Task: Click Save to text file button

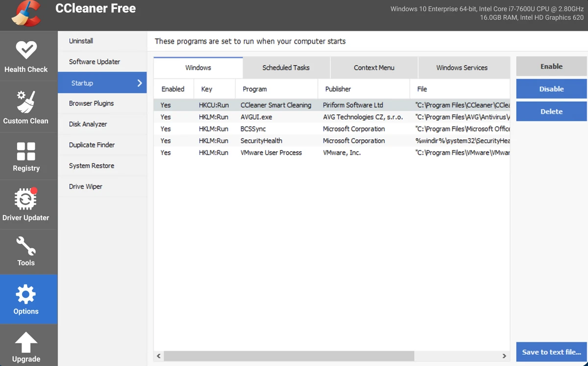Action: click(551, 352)
